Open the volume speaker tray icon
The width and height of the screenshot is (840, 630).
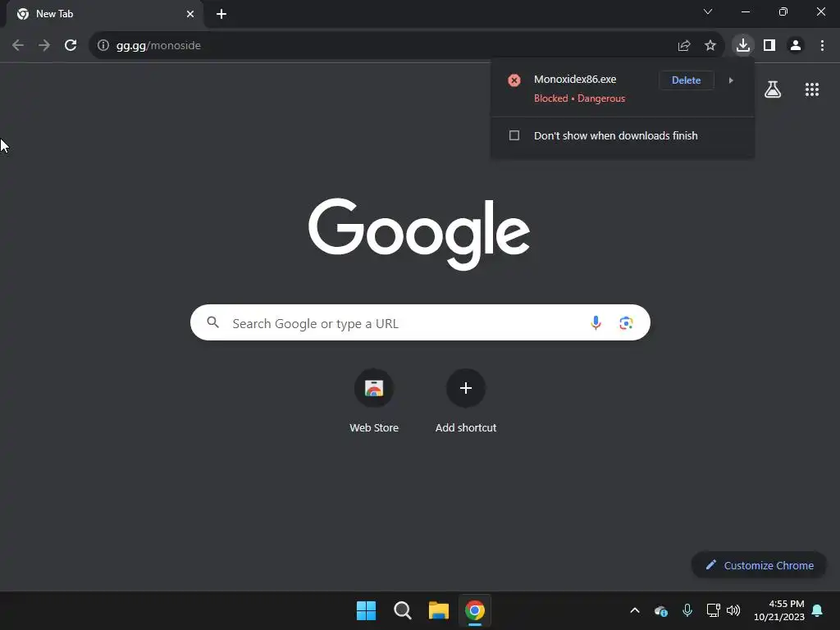point(733,610)
